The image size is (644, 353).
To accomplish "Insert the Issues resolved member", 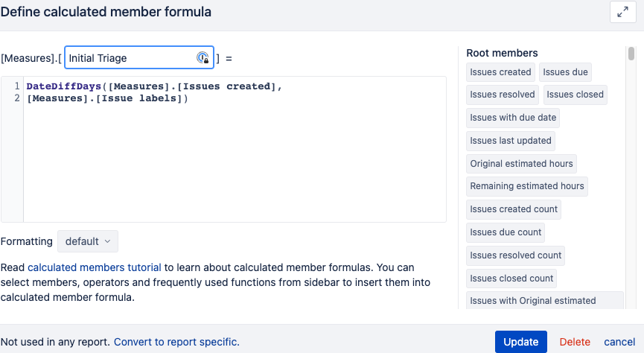I will 503,95.
